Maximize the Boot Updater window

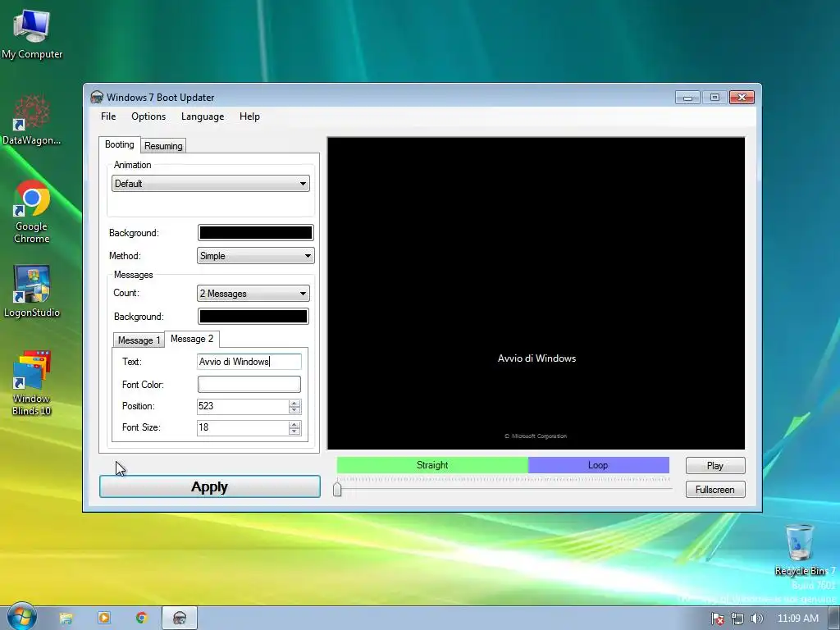tap(714, 98)
